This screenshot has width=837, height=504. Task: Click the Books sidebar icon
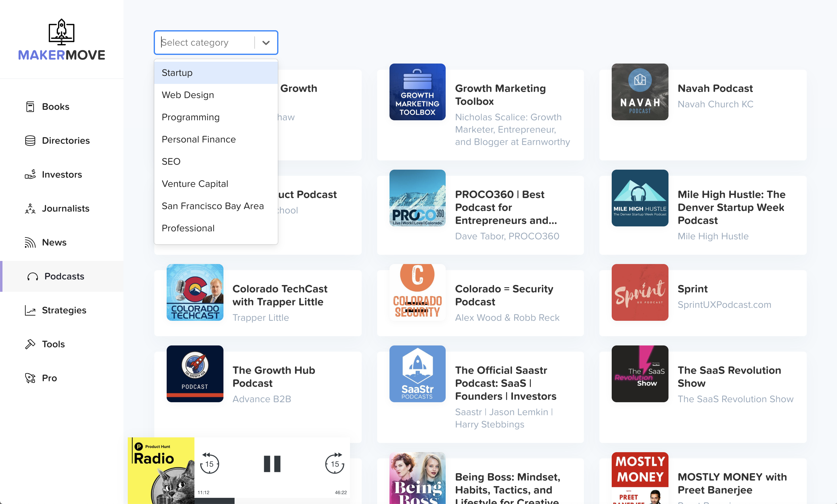coord(30,107)
